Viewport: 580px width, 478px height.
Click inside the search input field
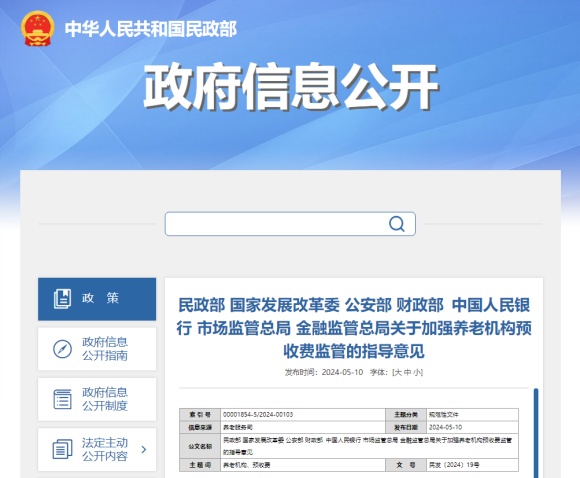(275, 223)
